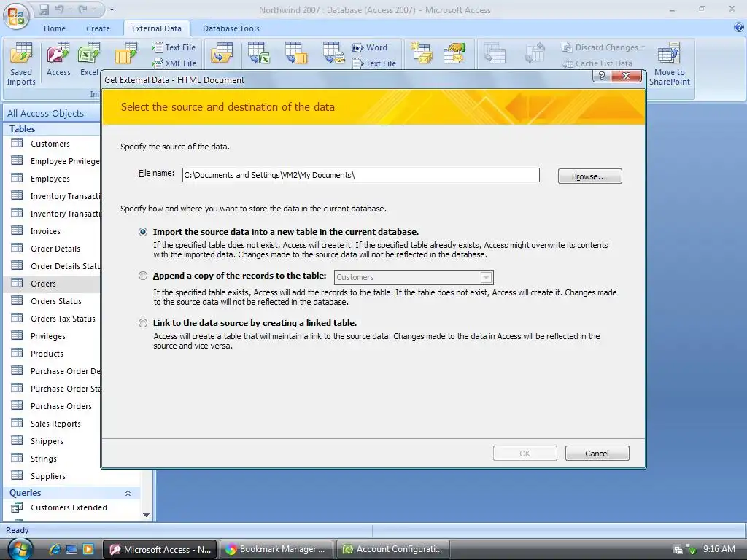Click the Undo icon in Quick Access toolbar

[x=60, y=9]
